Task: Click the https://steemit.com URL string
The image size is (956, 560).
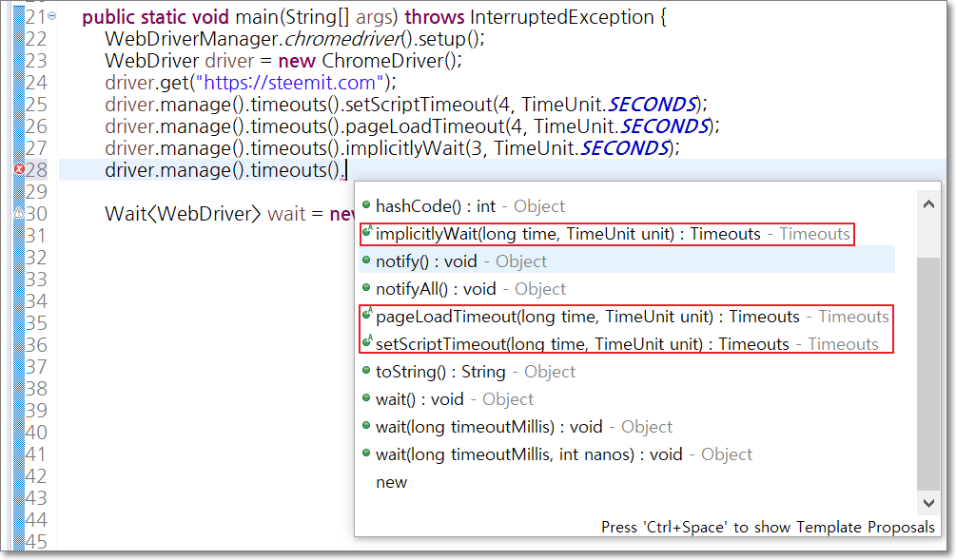Action: (289, 83)
